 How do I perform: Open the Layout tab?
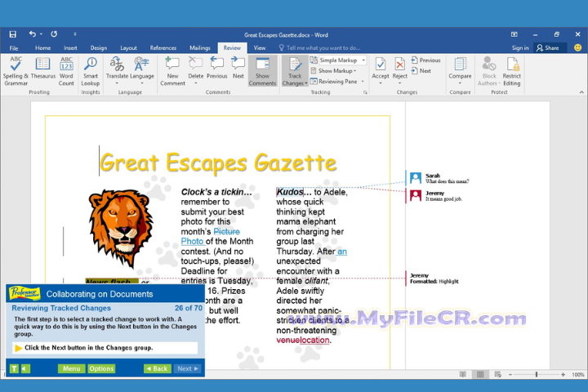pos(128,48)
